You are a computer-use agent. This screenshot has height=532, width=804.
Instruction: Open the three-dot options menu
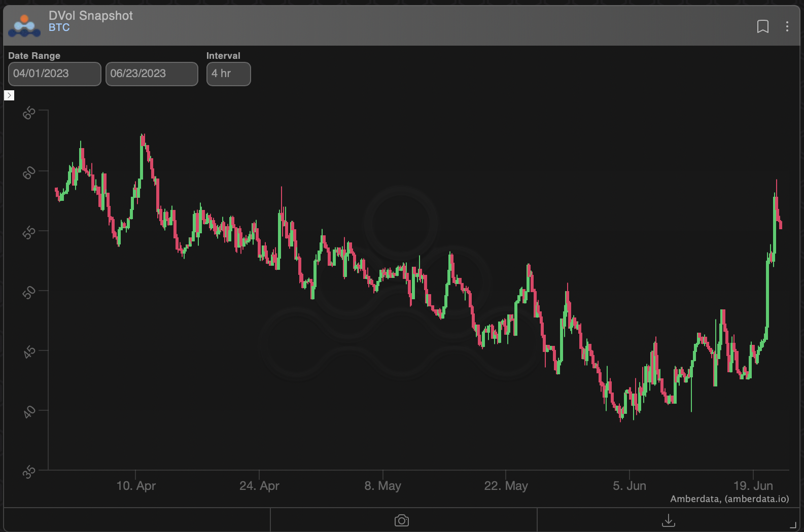click(x=787, y=26)
